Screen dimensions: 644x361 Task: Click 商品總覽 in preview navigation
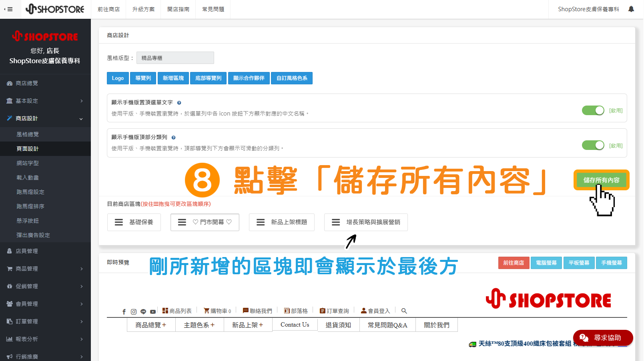point(151,325)
